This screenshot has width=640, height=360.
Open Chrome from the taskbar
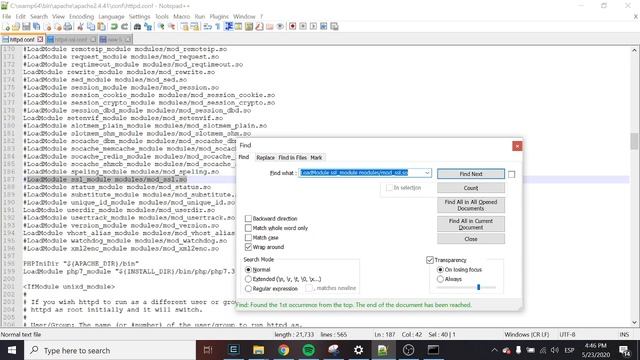(x=284, y=350)
